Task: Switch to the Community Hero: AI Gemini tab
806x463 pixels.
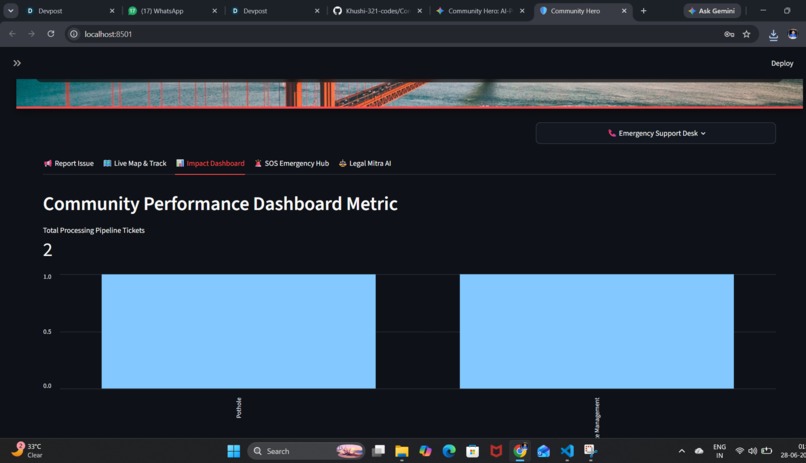Action: [480, 11]
